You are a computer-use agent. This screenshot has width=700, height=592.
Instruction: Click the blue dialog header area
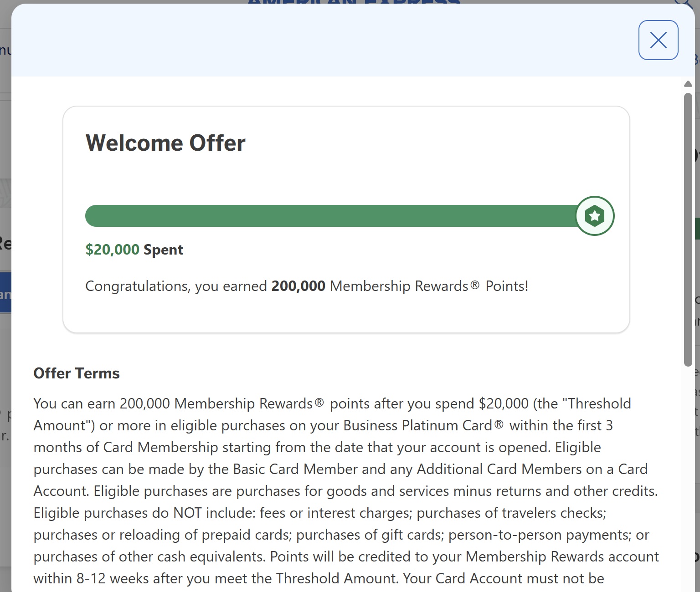tap(319, 41)
